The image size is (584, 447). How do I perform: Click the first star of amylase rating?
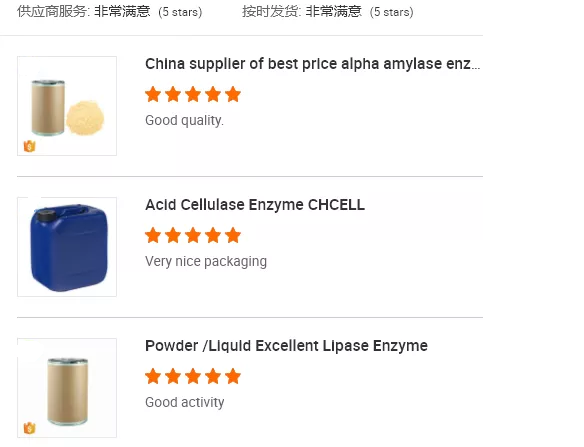pyautogui.click(x=153, y=94)
